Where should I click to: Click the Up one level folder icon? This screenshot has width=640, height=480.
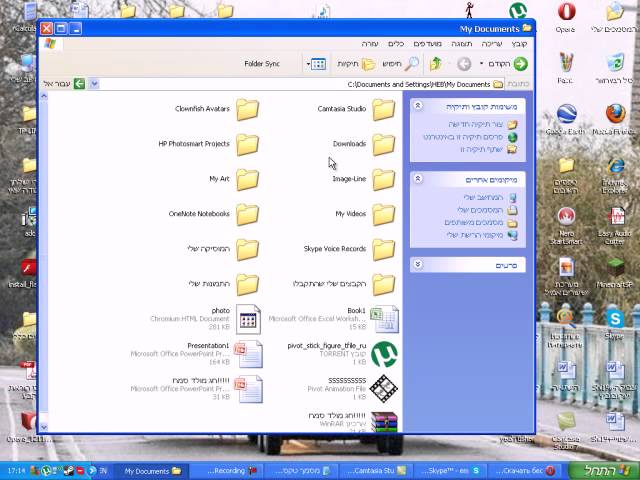point(436,64)
